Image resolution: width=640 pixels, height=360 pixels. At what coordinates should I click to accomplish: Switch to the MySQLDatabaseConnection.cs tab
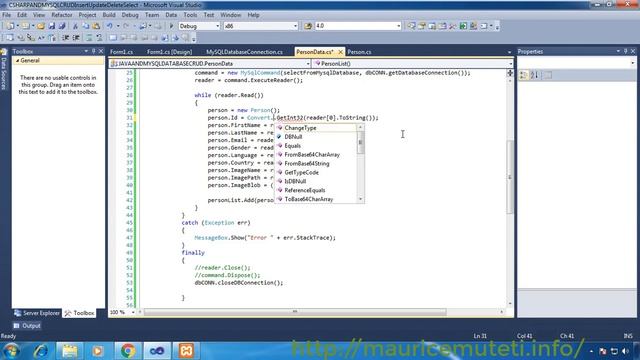pyautogui.click(x=244, y=52)
